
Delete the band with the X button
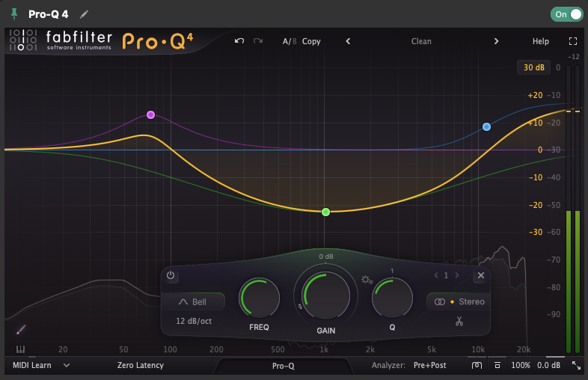click(x=481, y=275)
